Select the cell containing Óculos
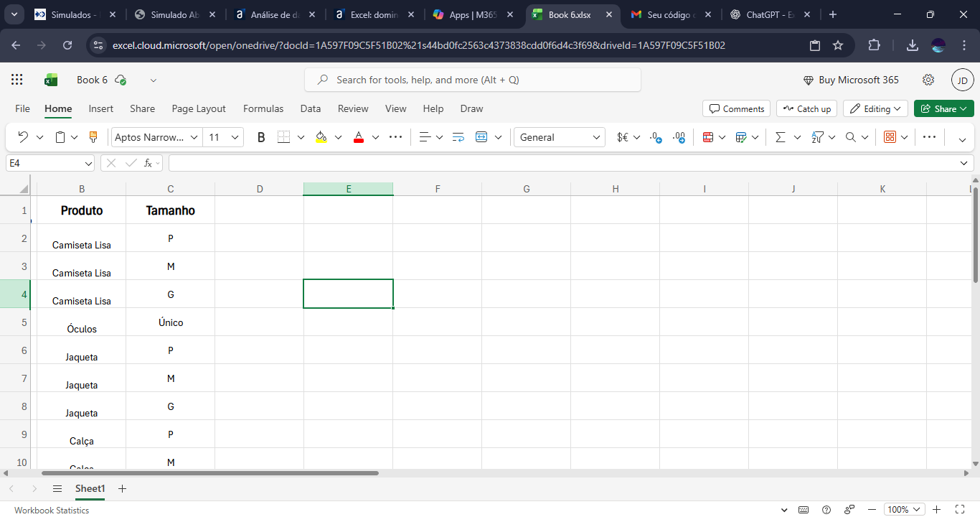This screenshot has height=517, width=980. [x=82, y=322]
